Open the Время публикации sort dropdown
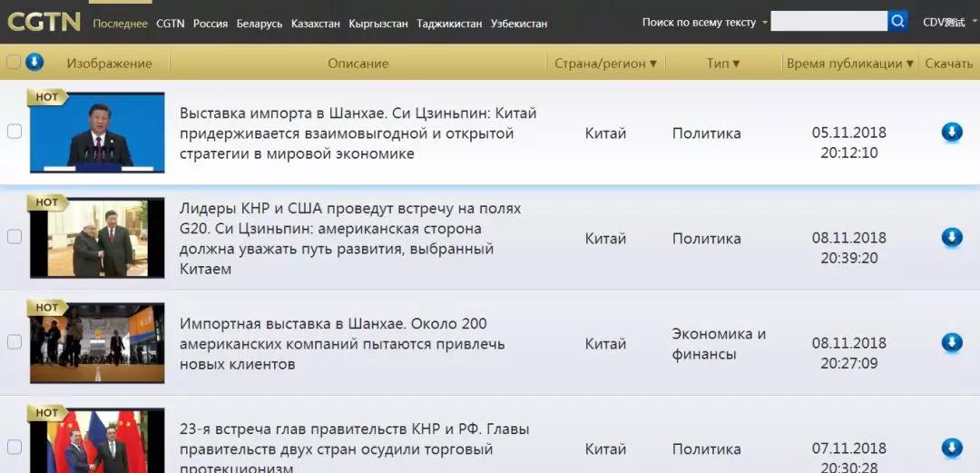 (x=850, y=64)
